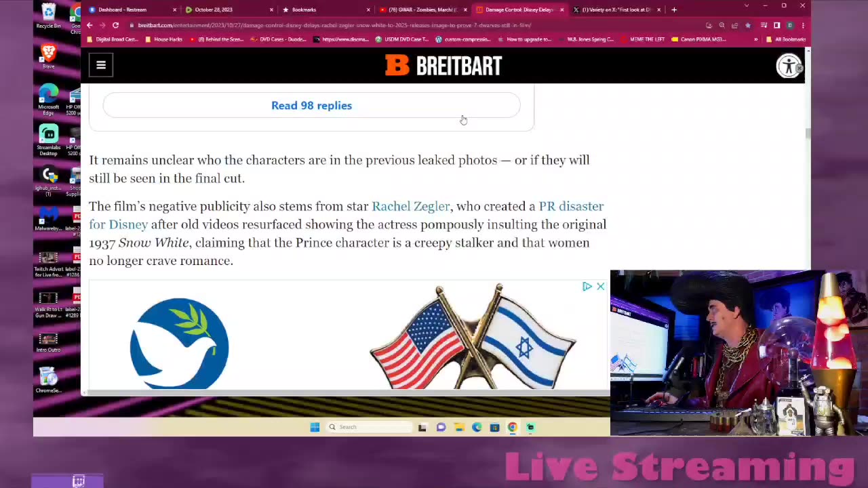
Task: Select the Malwarebytes desktop shortcut
Action: [x=48, y=219]
